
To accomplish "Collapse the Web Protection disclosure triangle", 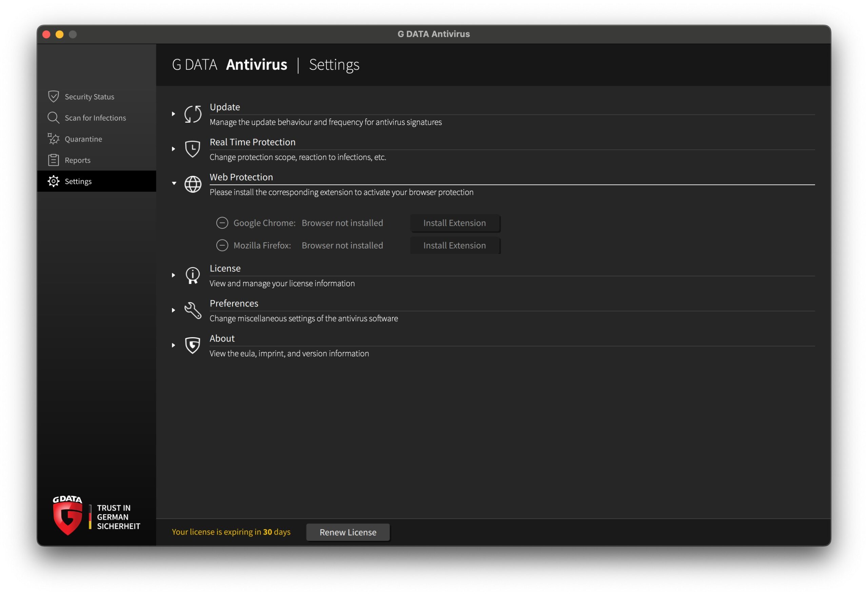I will point(174,183).
